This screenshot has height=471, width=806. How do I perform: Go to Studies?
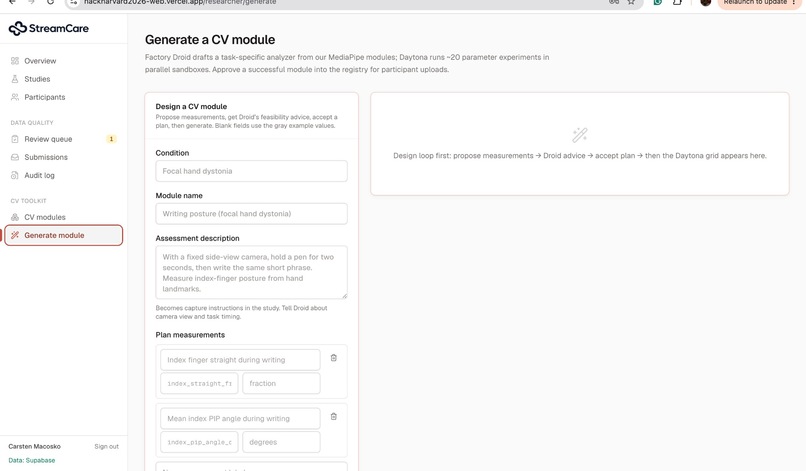pos(37,79)
